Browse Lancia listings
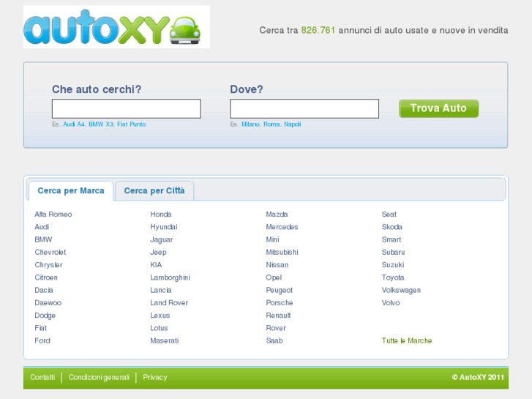532x399 pixels. [x=161, y=290]
